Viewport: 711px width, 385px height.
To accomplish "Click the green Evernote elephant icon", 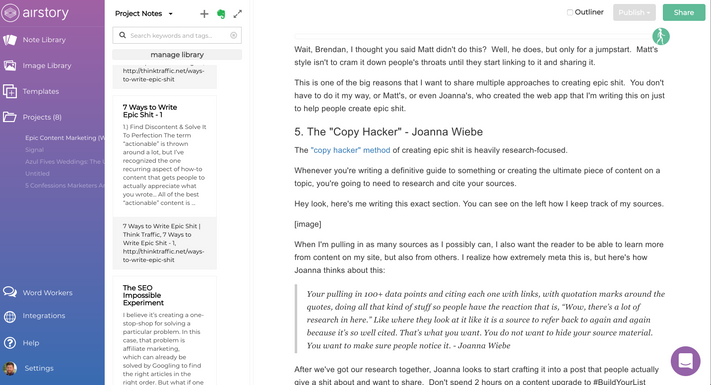I will click(221, 14).
